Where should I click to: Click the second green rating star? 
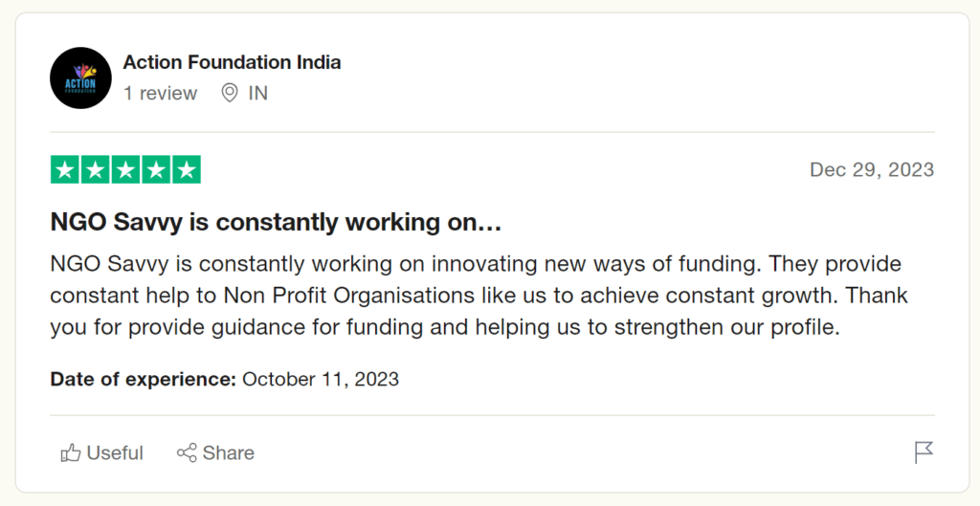point(96,169)
